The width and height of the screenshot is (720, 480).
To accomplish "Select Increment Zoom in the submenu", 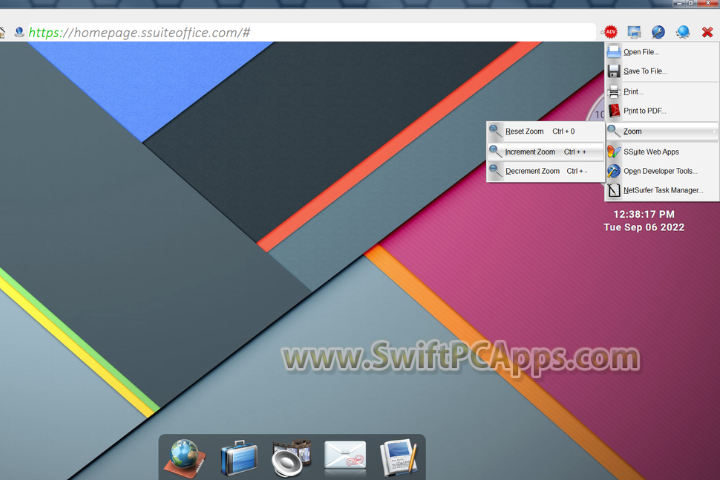I will click(545, 152).
